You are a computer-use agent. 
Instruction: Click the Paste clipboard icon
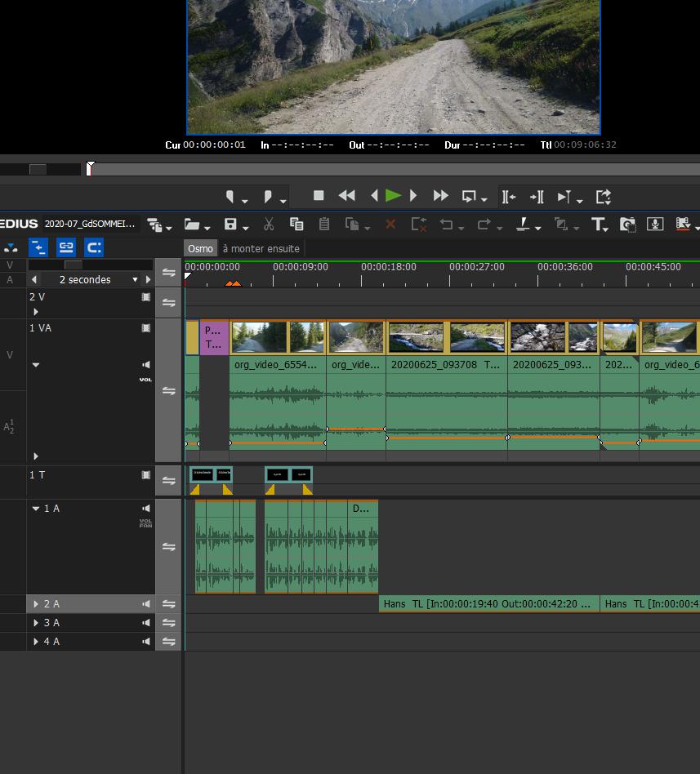[x=324, y=225]
